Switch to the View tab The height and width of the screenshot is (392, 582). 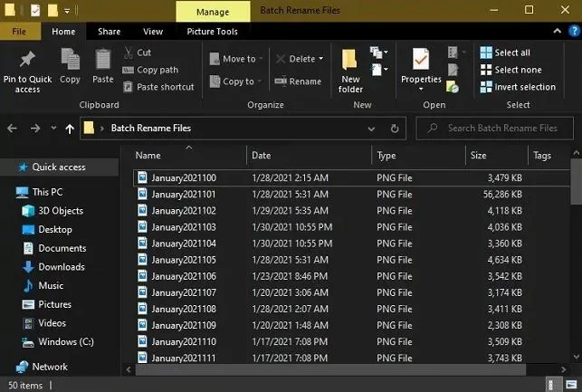(x=153, y=32)
